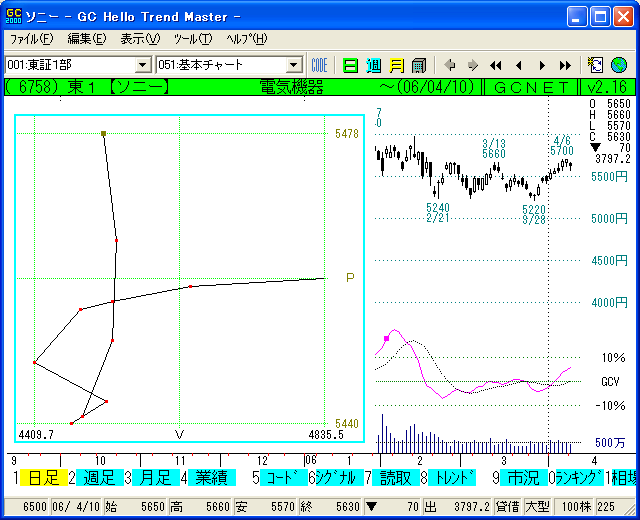Screen dimensions: 640x520
Task: Click the 5240 2/21 low label
Action: tap(438, 213)
